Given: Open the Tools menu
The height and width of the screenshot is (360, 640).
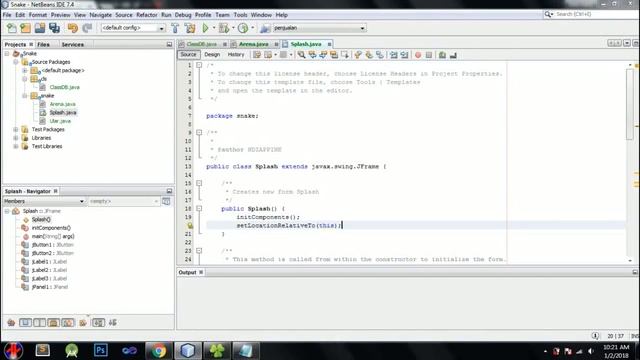Looking at the screenshot, I should (x=240, y=15).
